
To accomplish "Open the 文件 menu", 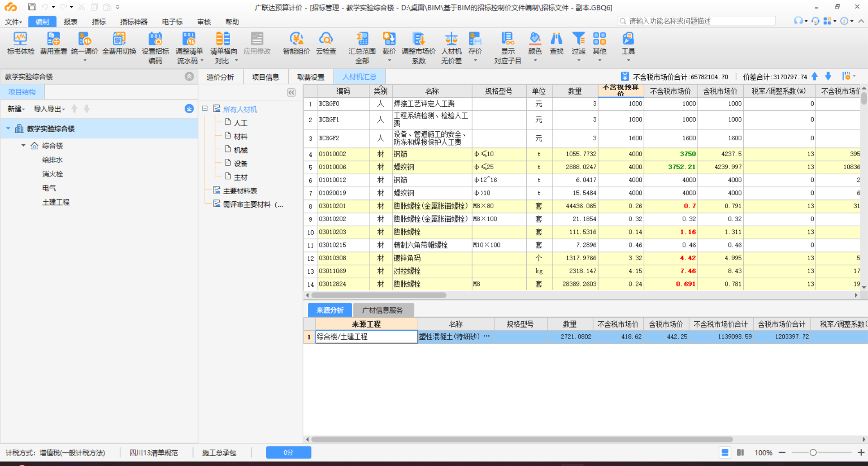I will point(14,22).
